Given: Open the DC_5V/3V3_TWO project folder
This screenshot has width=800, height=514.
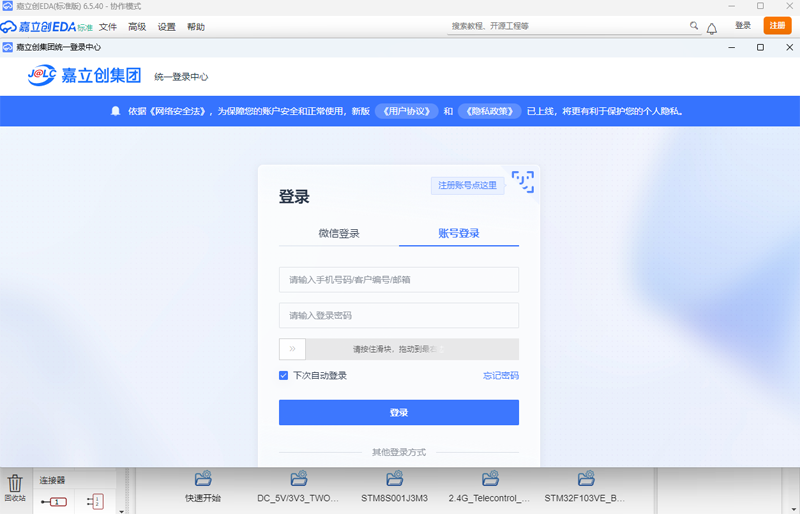Looking at the screenshot, I should tap(298, 487).
